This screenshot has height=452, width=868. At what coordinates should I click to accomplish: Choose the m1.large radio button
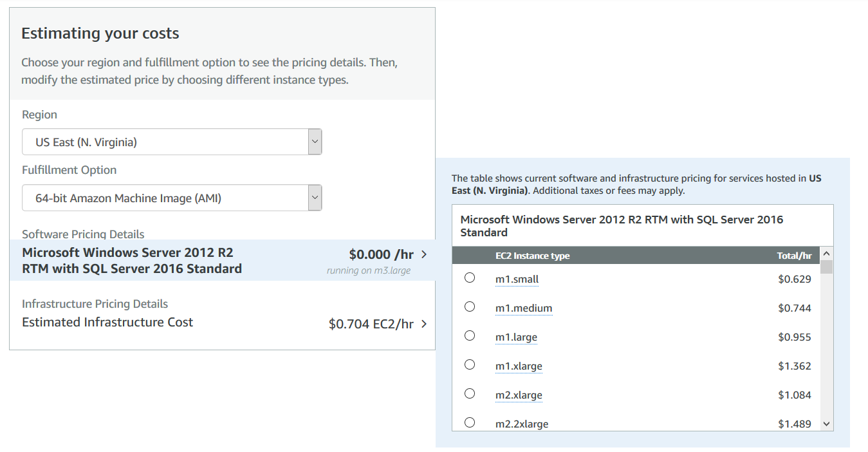click(470, 335)
